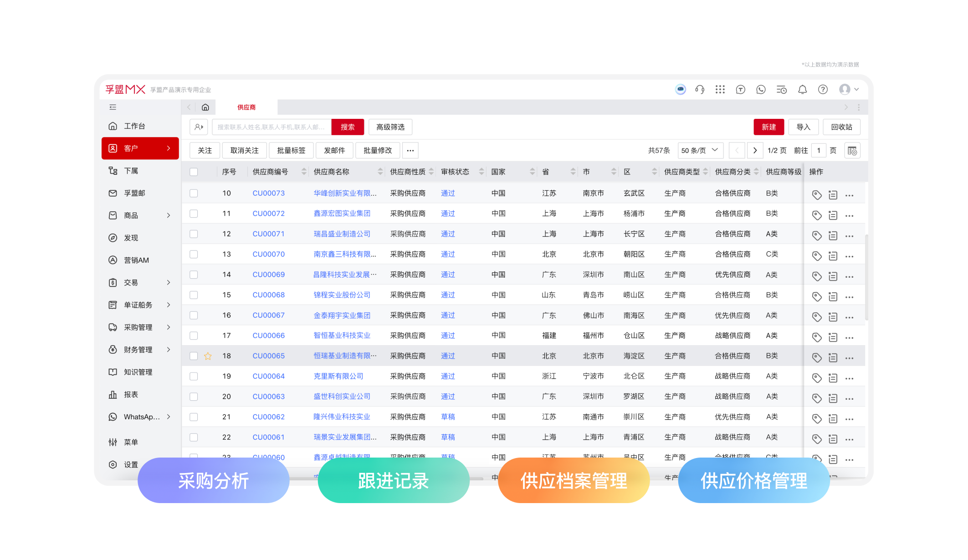Click the page number input field
The image size is (968, 560).
click(819, 150)
